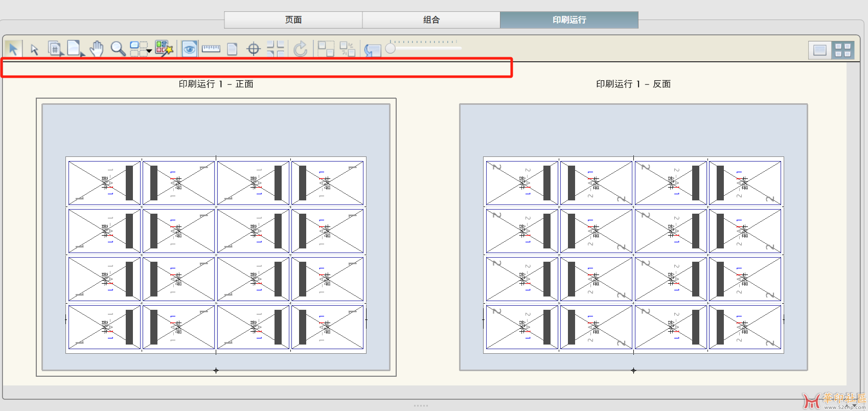Select the hollow arrow direct-selection tool
This screenshot has width=868, height=411.
(34, 49)
